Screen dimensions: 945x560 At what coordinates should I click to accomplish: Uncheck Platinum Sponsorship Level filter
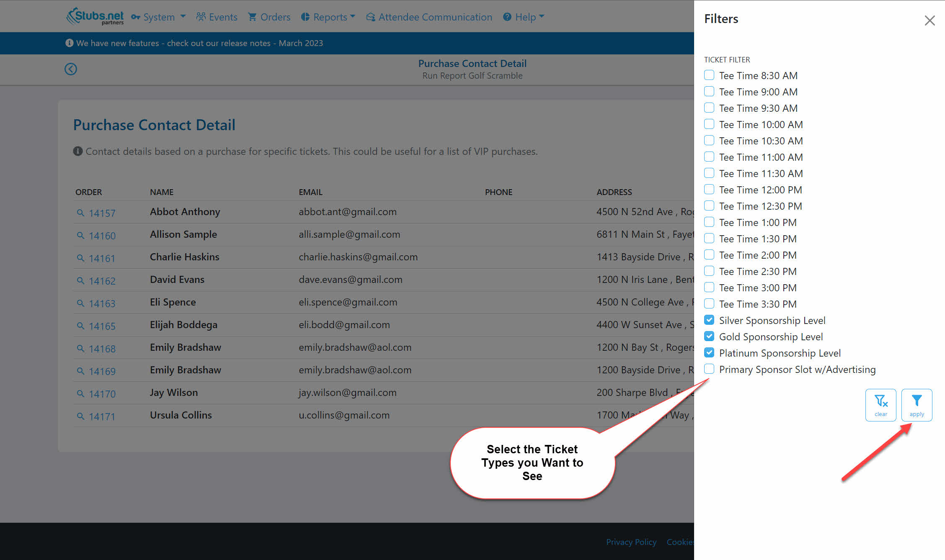pos(709,352)
